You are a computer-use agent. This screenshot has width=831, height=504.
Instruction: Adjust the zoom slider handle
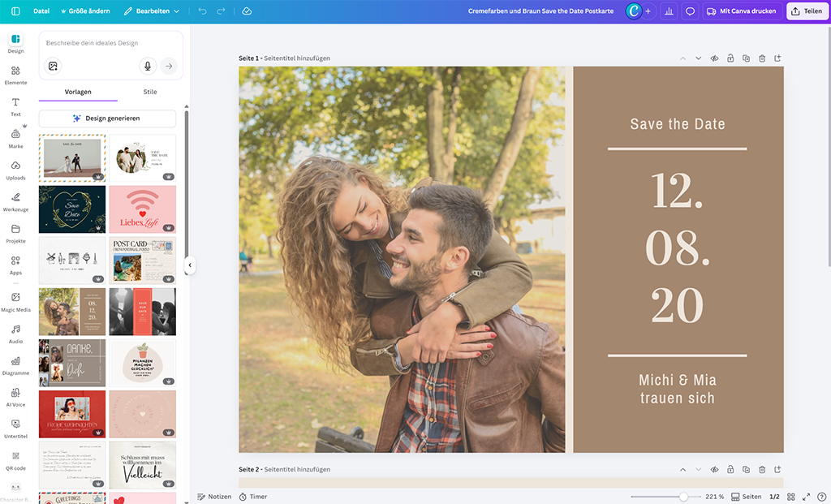(683, 497)
